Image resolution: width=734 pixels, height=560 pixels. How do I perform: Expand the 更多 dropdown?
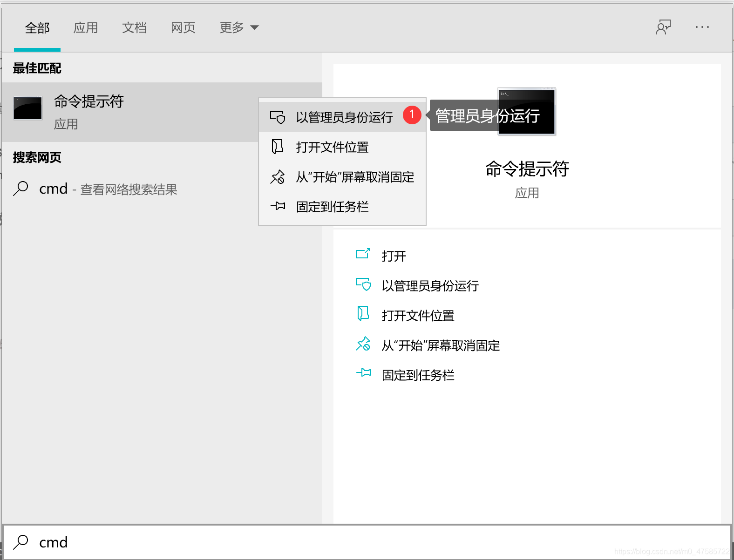pos(239,28)
